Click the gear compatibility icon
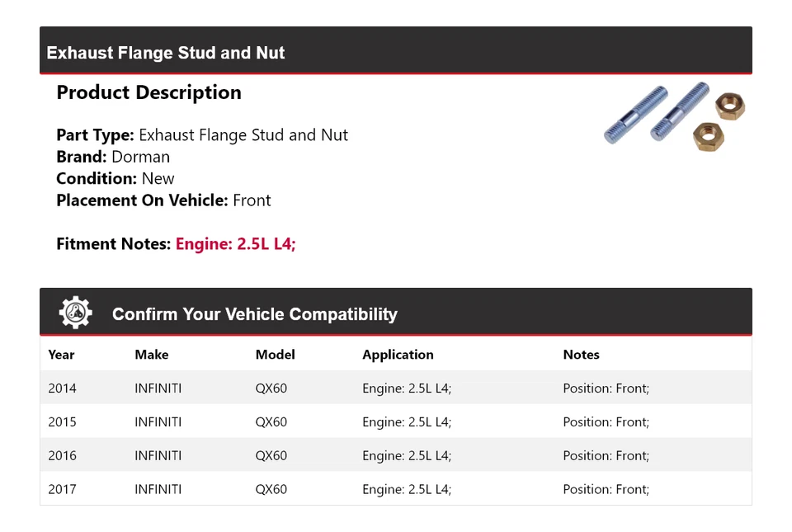This screenshot has height=532, width=792. 75,313
